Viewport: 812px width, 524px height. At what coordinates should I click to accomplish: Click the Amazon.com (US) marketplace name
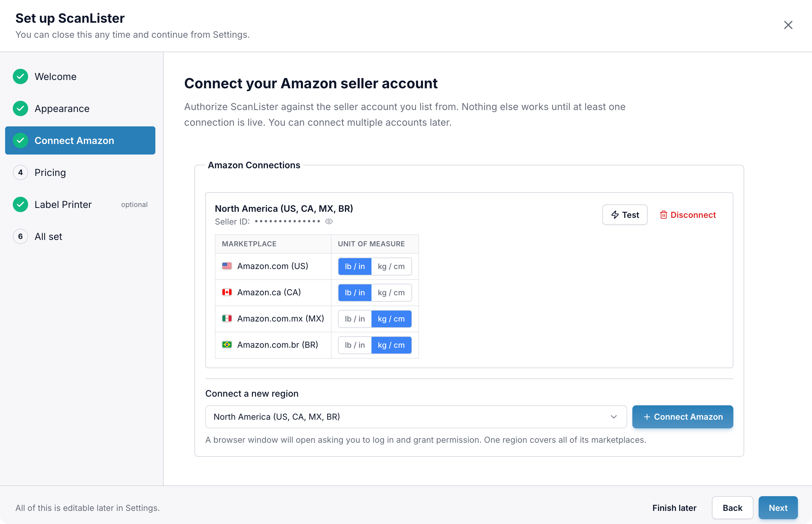coord(273,266)
